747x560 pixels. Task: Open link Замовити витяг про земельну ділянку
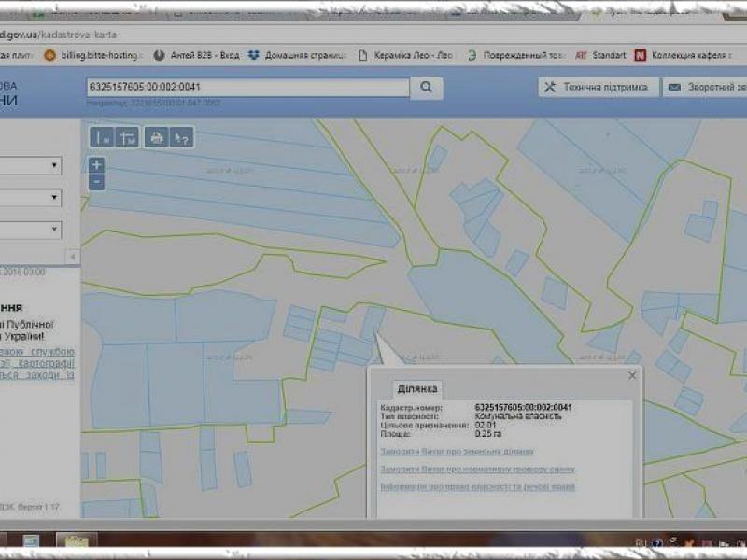pos(457,452)
